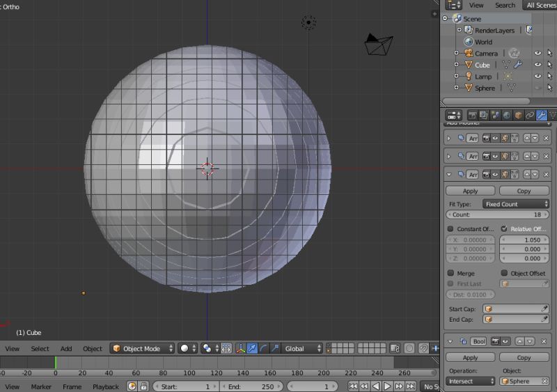Jump to the animation start frame
Viewport: 557px width, 392px height.
coord(353,386)
